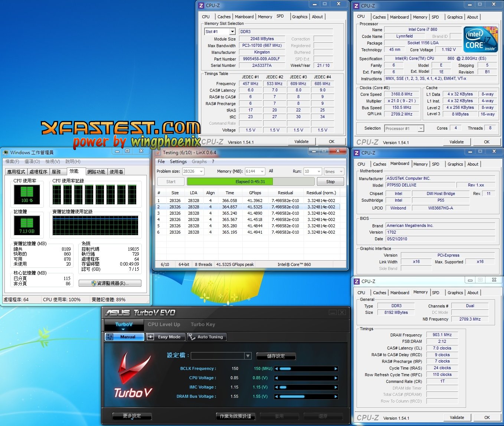Click the BCLK Frequency slider track
Viewport: 504px width, 426px height.
(x=306, y=369)
